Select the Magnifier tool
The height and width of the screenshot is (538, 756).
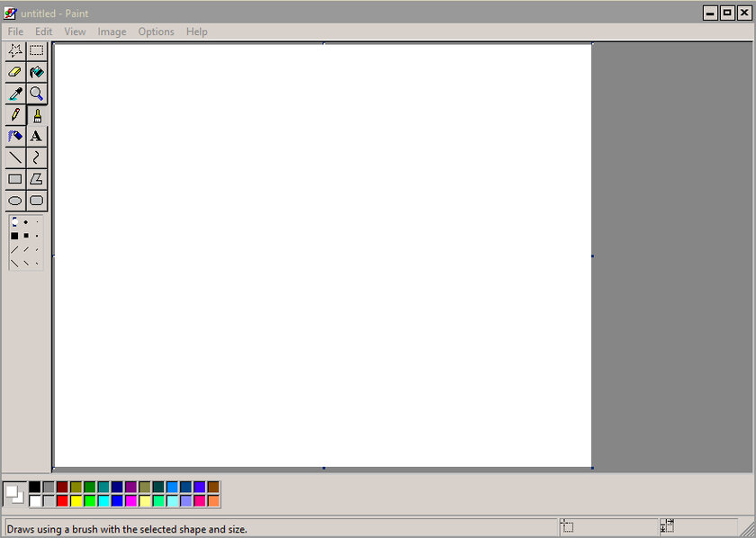click(x=37, y=94)
